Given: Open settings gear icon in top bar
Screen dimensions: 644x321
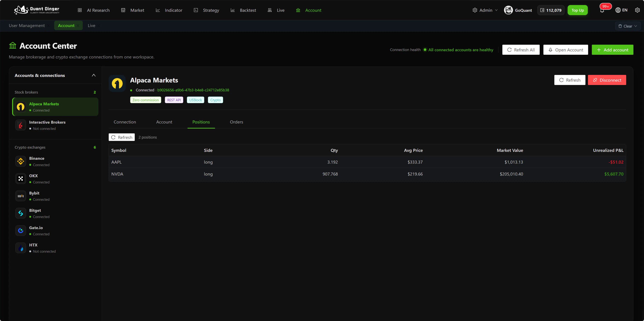Looking at the screenshot, I should (637, 10).
